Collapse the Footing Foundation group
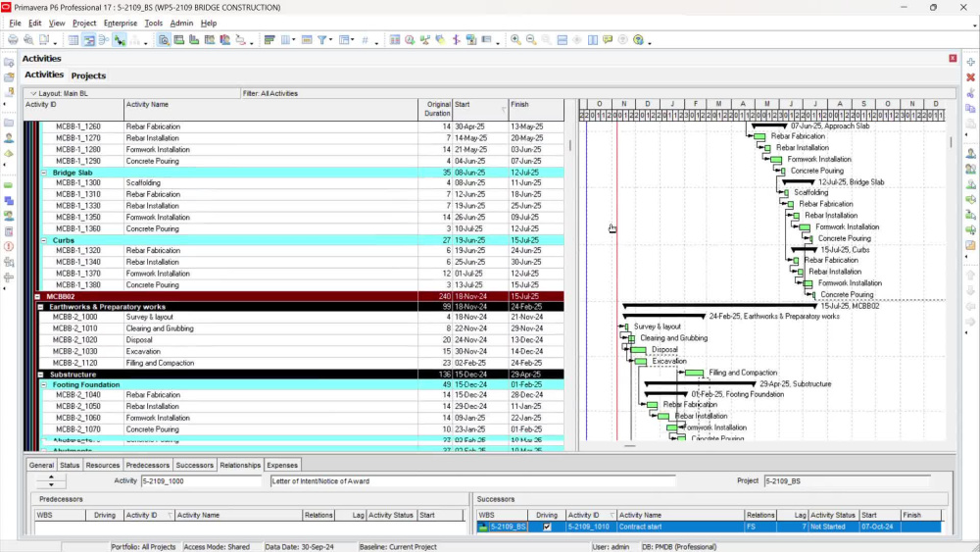 [44, 385]
